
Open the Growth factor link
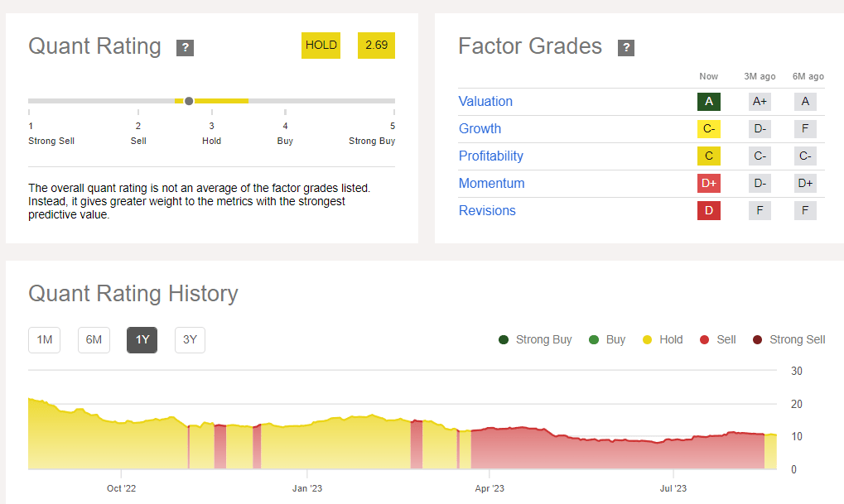click(x=480, y=128)
